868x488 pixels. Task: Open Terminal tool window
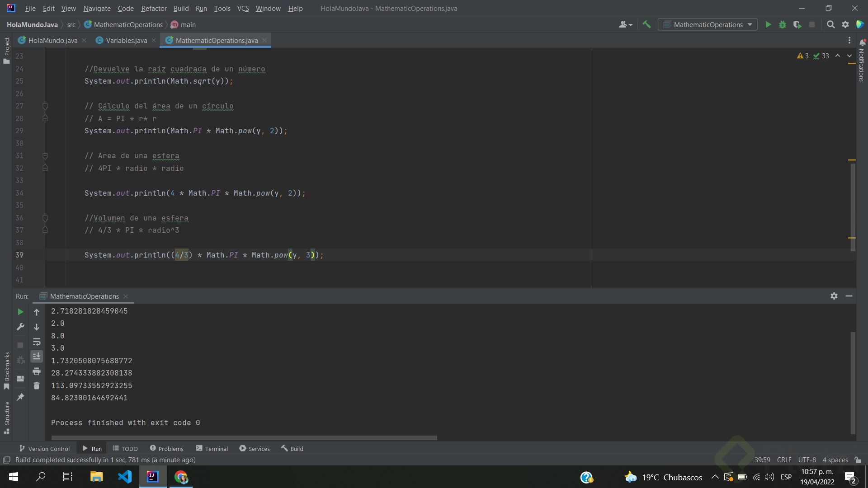click(x=212, y=448)
